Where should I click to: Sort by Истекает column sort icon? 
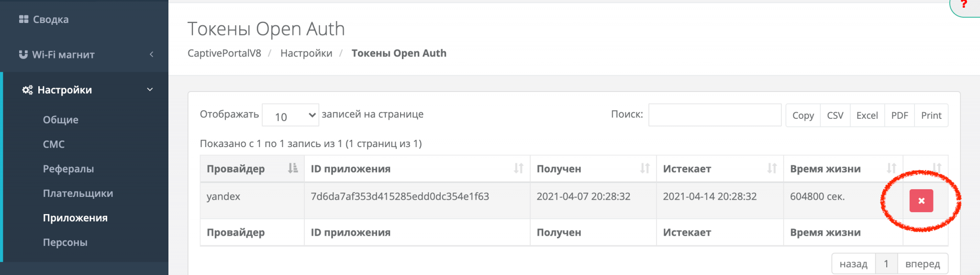point(772,168)
